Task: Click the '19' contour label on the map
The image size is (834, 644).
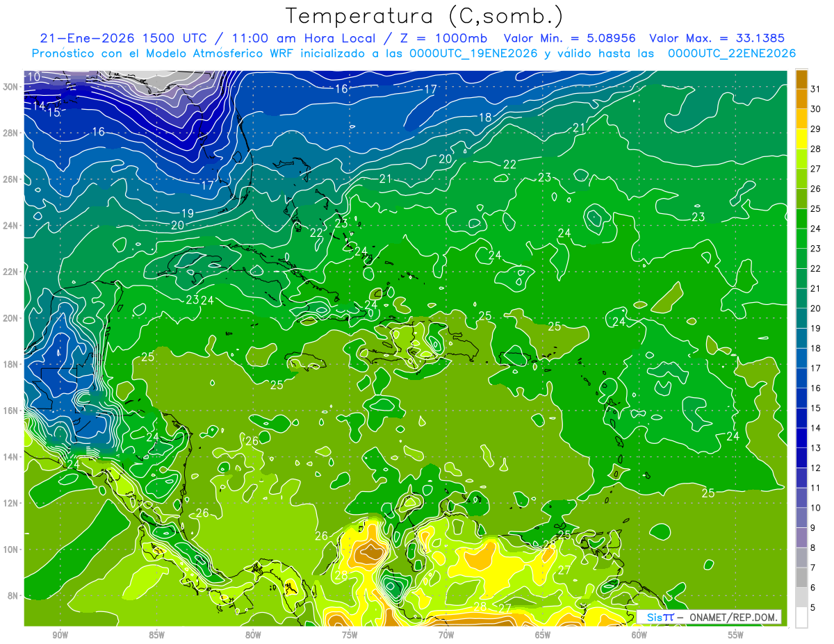Action: coord(188,213)
